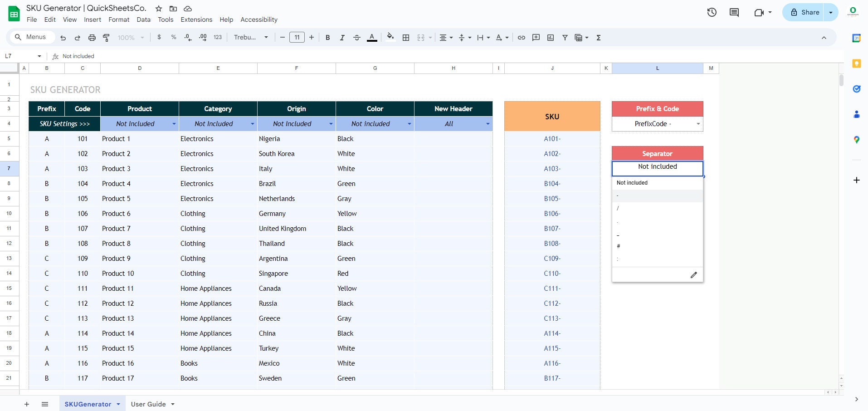Image resolution: width=868 pixels, height=411 pixels.
Task: Change text color with the A icon
Action: 372,37
